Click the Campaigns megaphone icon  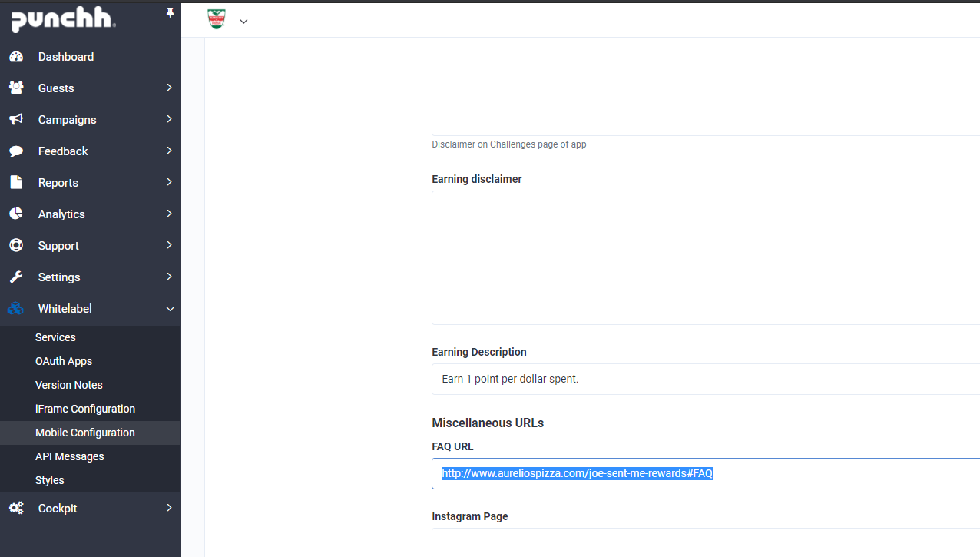(x=16, y=120)
